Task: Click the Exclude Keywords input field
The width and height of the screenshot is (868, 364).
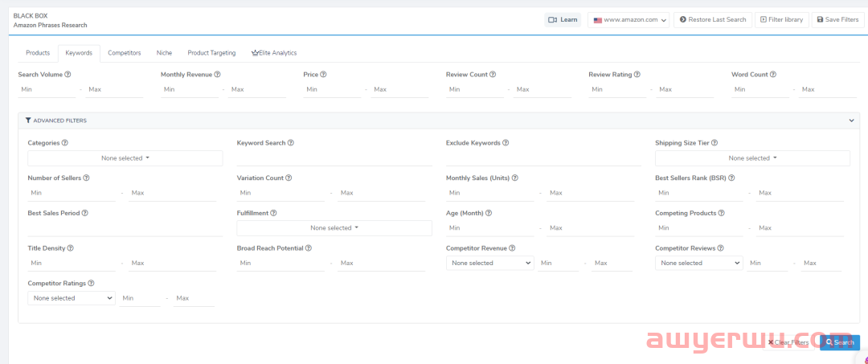Action: [543, 159]
